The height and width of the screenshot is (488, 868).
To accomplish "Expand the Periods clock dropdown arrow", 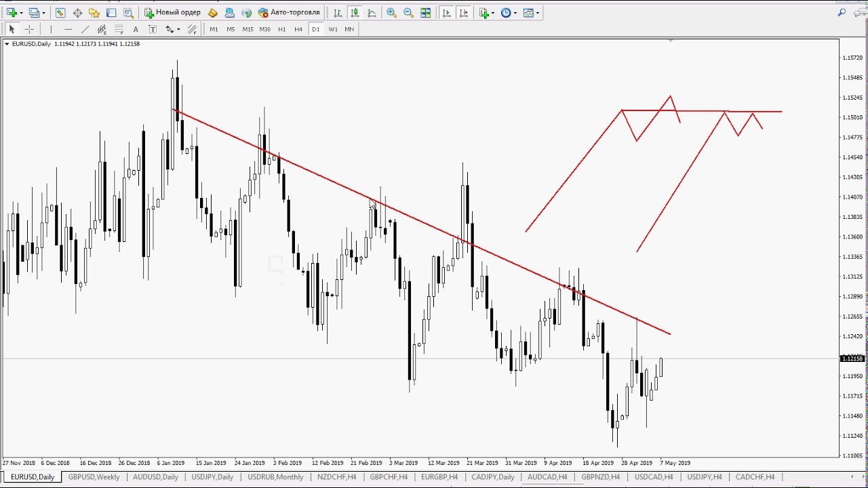I will (x=515, y=13).
